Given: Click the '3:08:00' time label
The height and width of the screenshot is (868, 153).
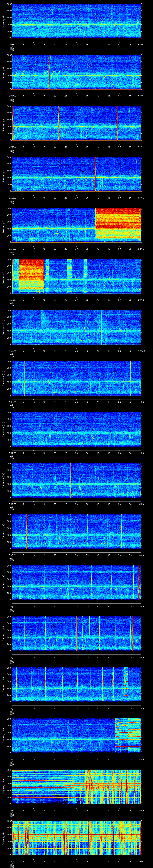Looking at the screenshot, I should coord(12,810).
